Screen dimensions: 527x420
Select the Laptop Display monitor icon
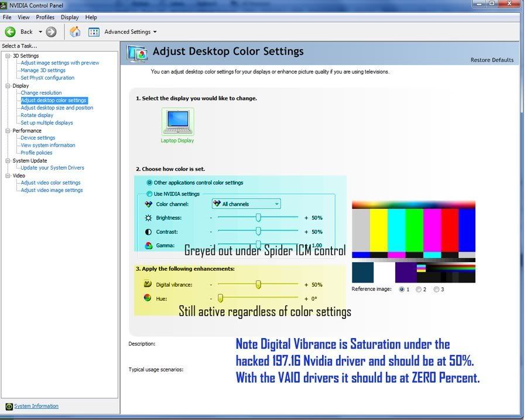click(x=178, y=122)
